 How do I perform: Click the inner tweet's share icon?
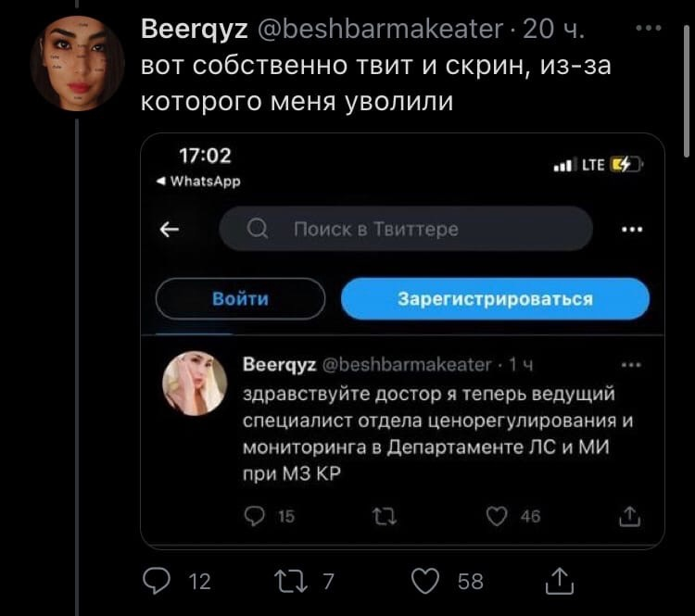pos(630,516)
